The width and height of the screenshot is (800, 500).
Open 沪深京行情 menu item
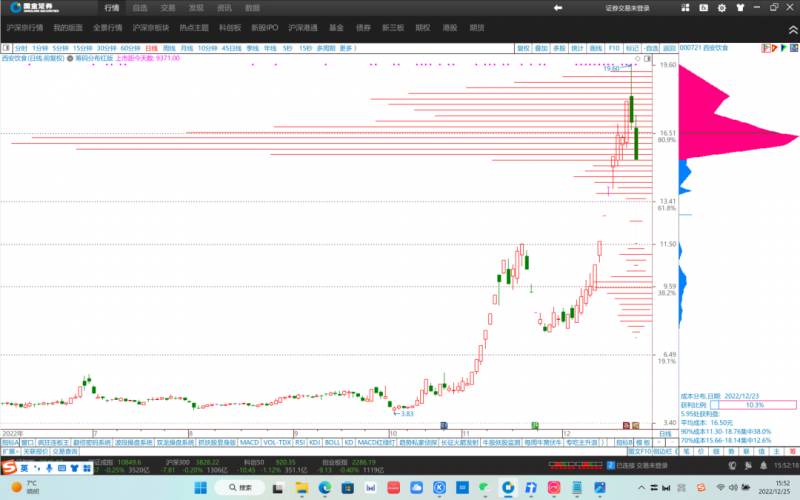click(24, 28)
